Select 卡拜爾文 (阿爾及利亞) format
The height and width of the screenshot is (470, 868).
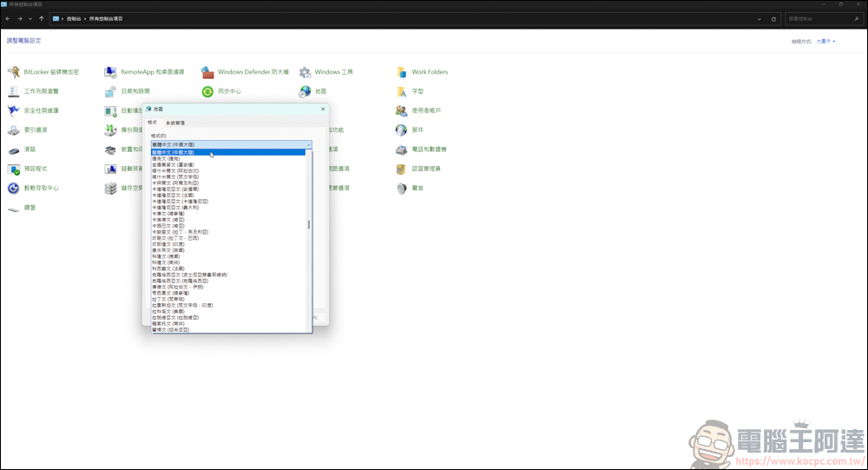coord(228,183)
